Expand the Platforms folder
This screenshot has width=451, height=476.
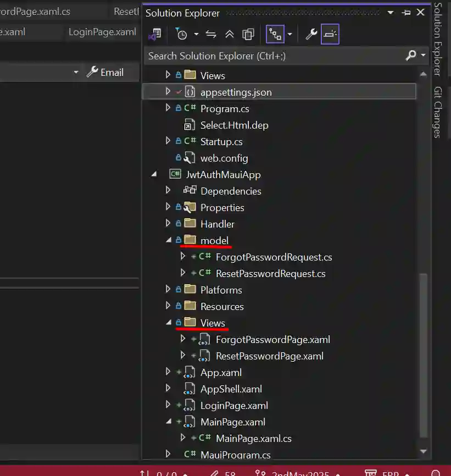tap(169, 290)
